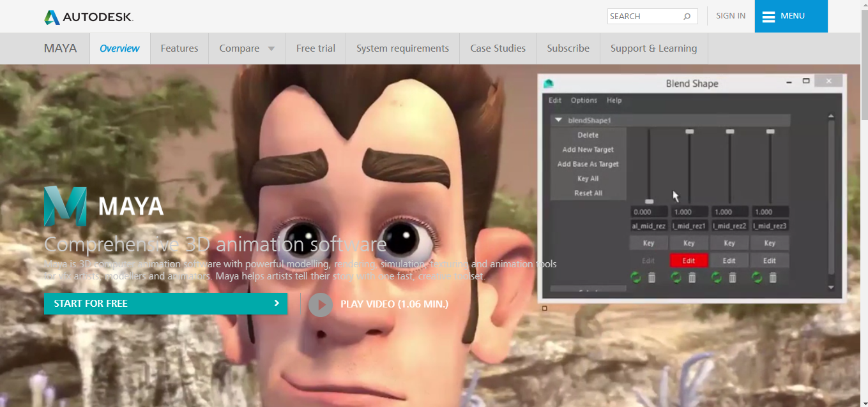Click the search magnifier icon
868x407 pixels.
[687, 17]
